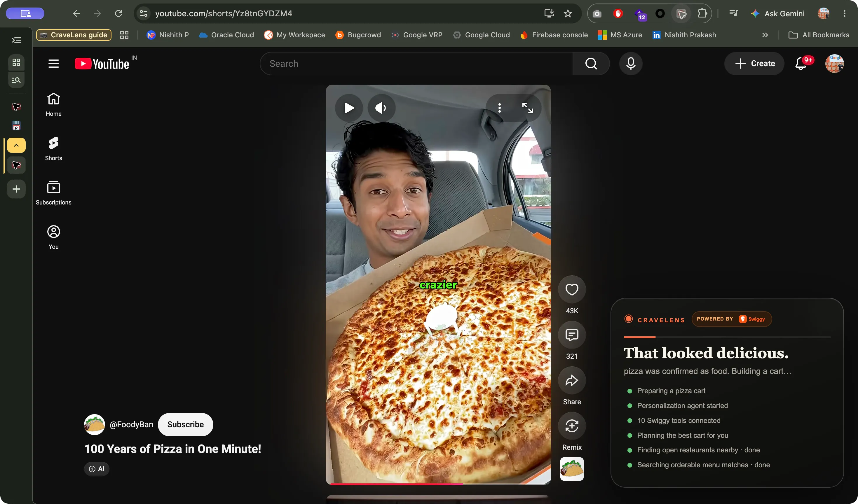This screenshot has width=858, height=504.
Task: Share this Short
Action: (572, 380)
